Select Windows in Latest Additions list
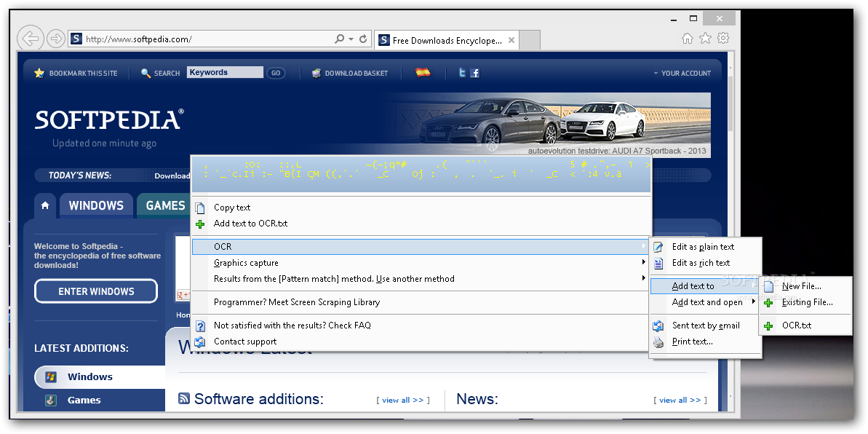The height and width of the screenshot is (434, 868). [100, 377]
